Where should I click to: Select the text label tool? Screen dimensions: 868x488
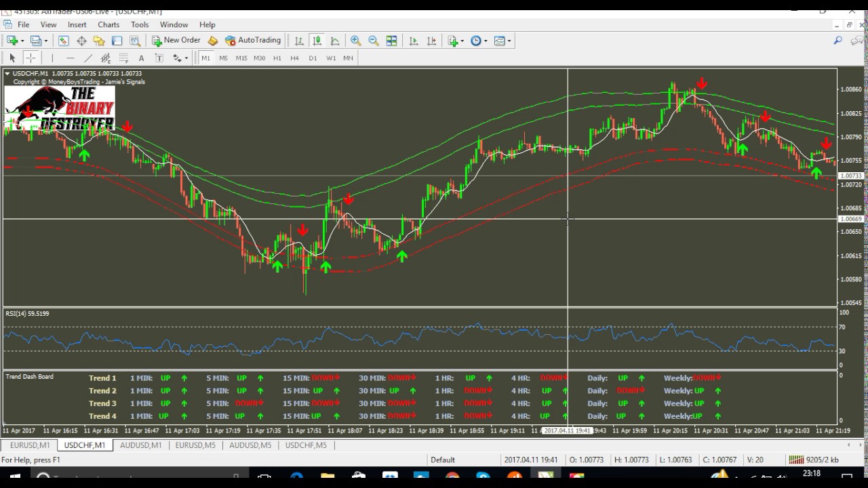tap(159, 58)
